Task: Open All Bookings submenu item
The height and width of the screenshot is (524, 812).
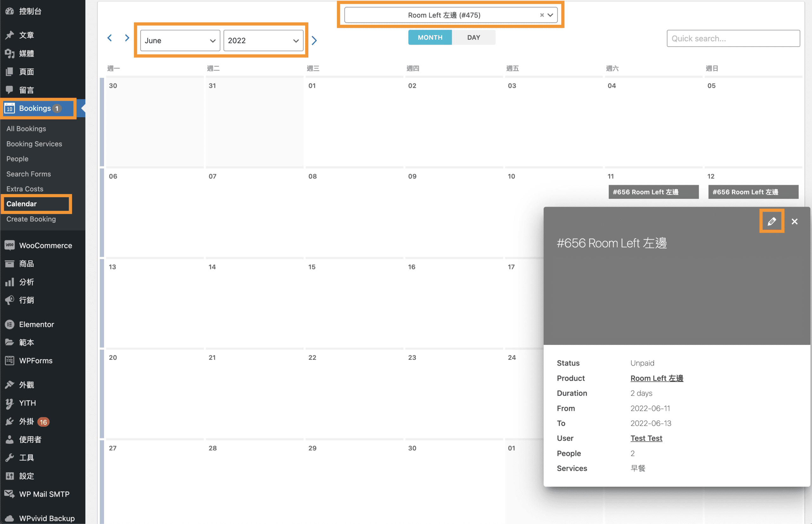Action: [x=26, y=129]
